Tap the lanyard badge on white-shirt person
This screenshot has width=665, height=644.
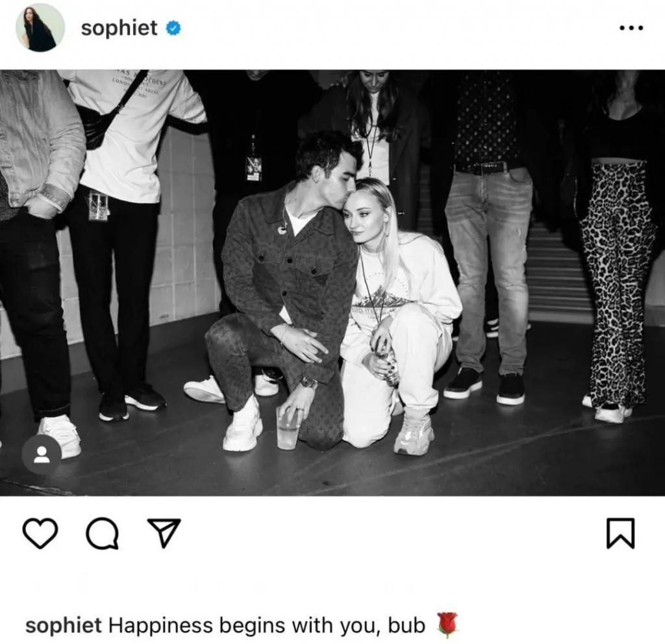pos(98,206)
